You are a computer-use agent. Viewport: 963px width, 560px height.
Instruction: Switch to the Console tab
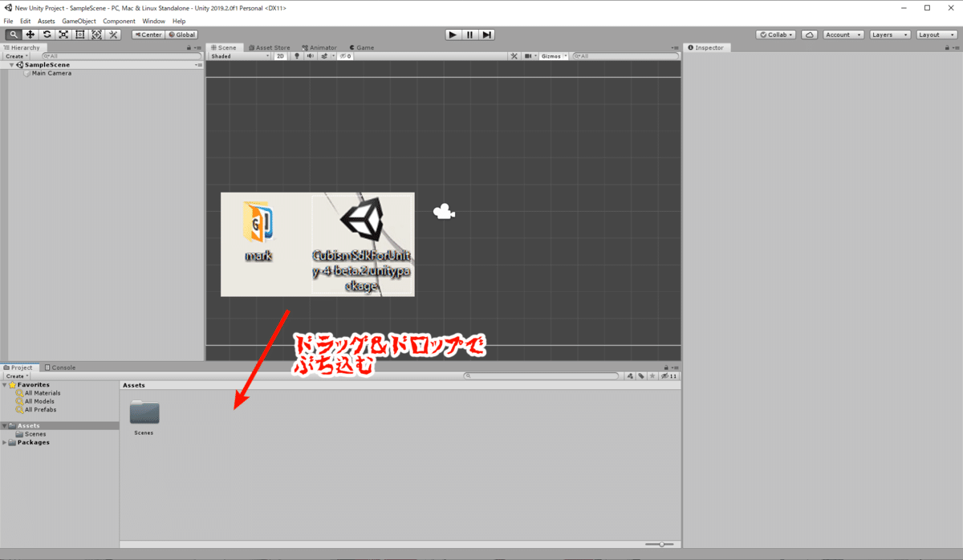pos(60,367)
